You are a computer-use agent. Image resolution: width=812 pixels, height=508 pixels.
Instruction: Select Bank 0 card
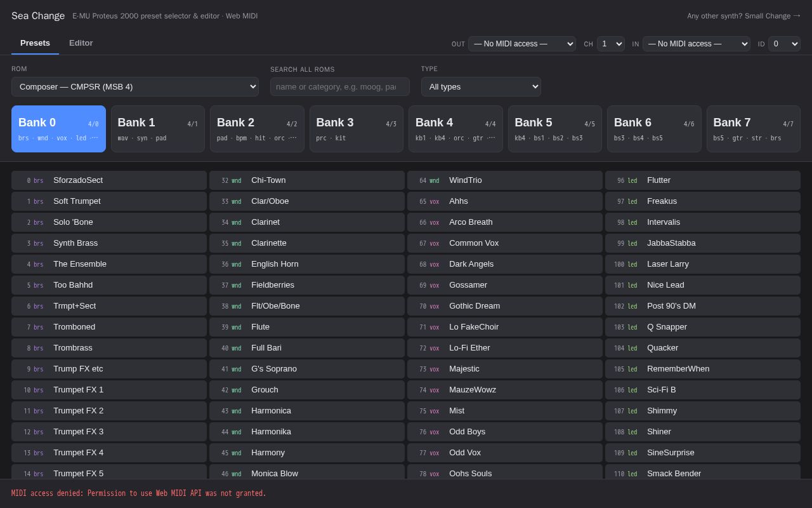58,129
